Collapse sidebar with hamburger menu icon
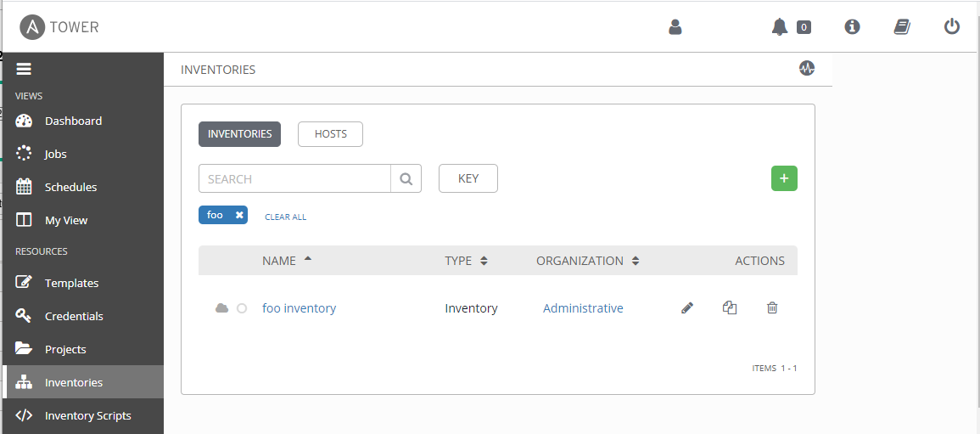The image size is (980, 434). pyautogui.click(x=24, y=70)
